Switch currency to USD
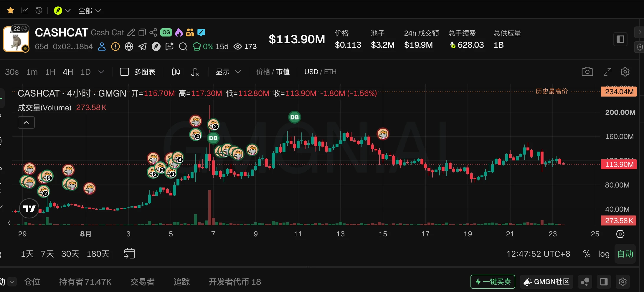644x292 pixels. (311, 72)
